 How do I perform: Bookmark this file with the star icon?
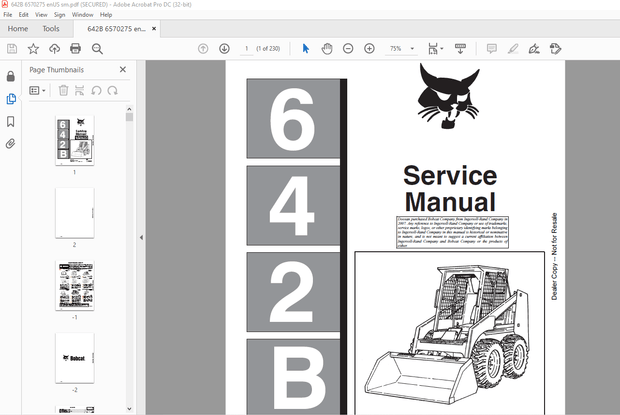tap(33, 48)
